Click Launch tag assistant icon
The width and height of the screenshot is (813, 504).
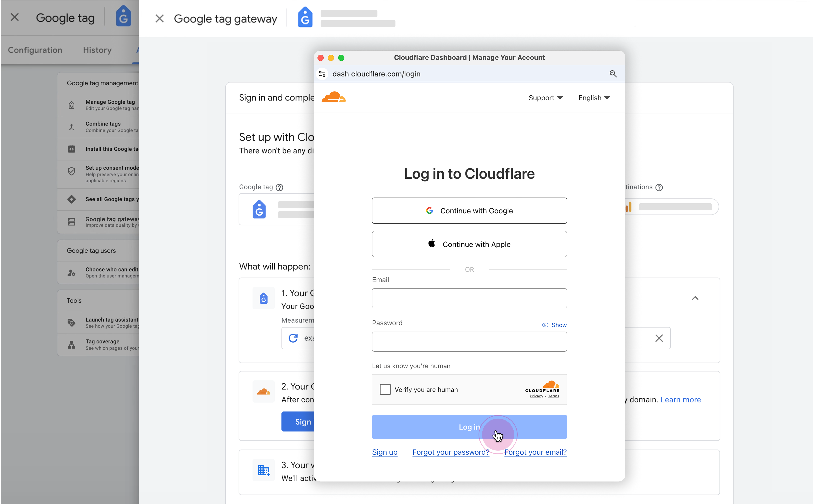coord(71,322)
